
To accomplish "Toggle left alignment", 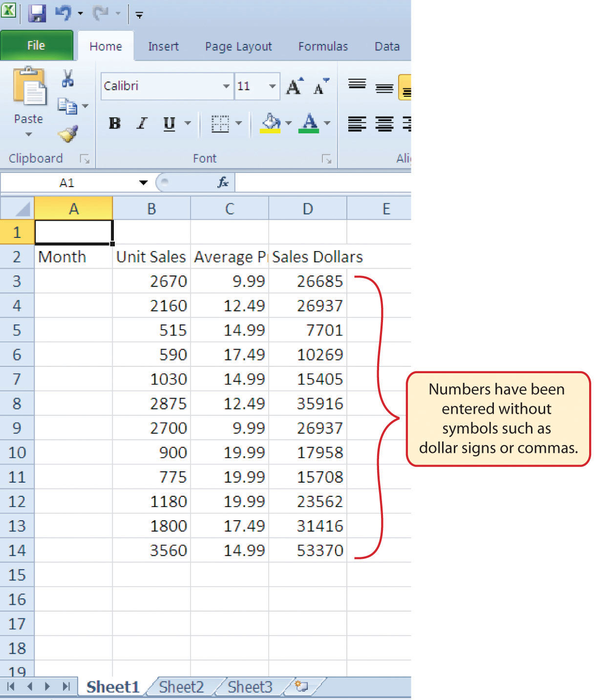I will pyautogui.click(x=357, y=124).
